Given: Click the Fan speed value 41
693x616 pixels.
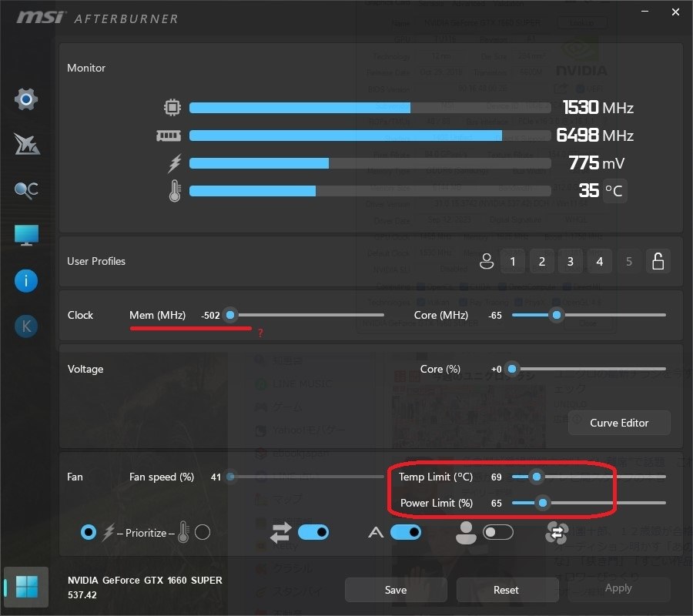Looking at the screenshot, I should 216,477.
